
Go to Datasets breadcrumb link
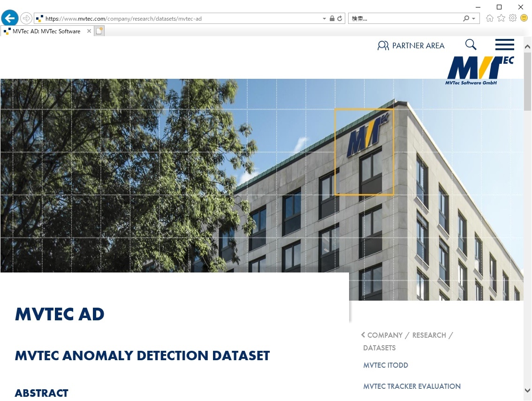click(380, 348)
